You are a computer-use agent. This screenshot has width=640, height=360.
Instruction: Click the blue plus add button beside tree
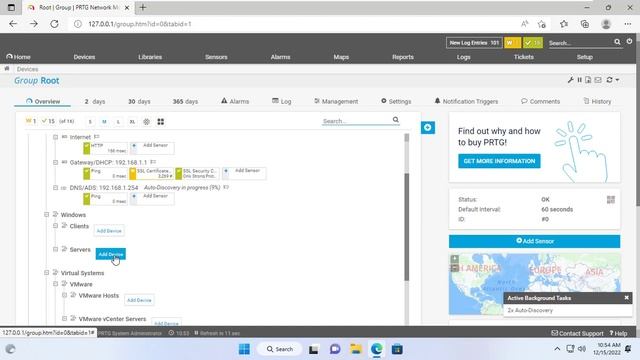(x=428, y=128)
